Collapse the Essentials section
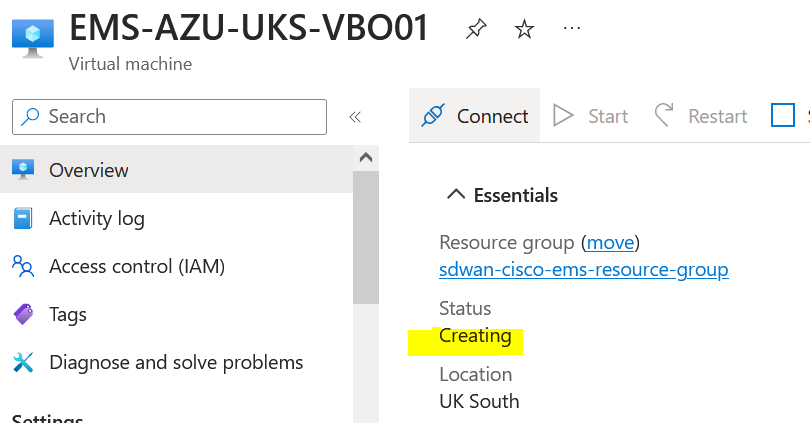The width and height of the screenshot is (810, 423). (x=456, y=195)
